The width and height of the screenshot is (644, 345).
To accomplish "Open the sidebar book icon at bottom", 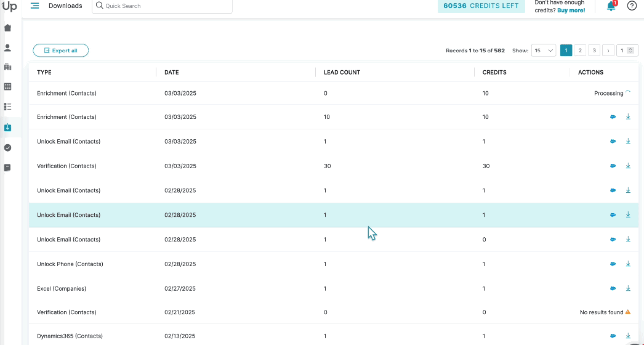I will coord(7,168).
